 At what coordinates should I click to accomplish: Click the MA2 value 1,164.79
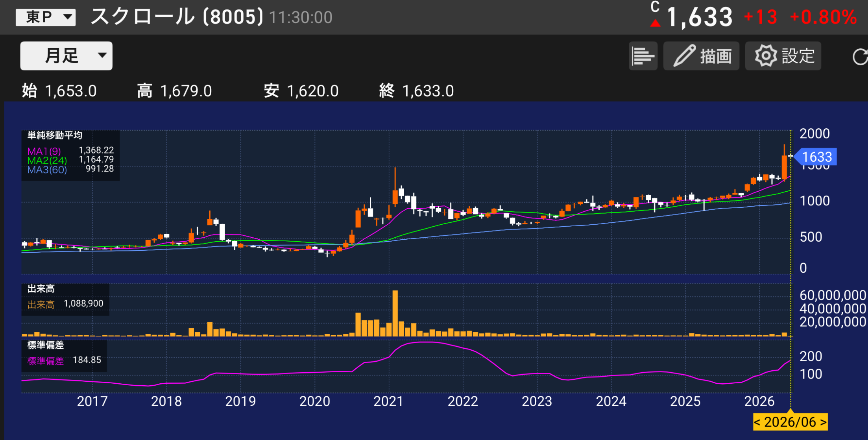coord(96,159)
